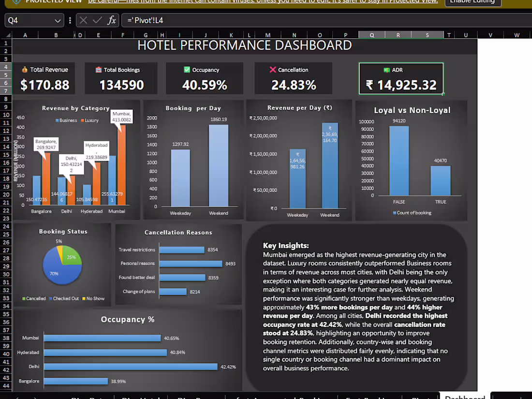Click the money bag icon beside Total Revenue
The width and height of the screenshot is (532, 399).
point(25,70)
